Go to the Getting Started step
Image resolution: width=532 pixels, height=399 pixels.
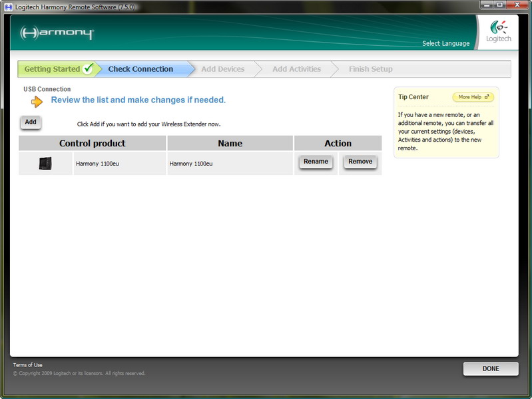tap(52, 69)
